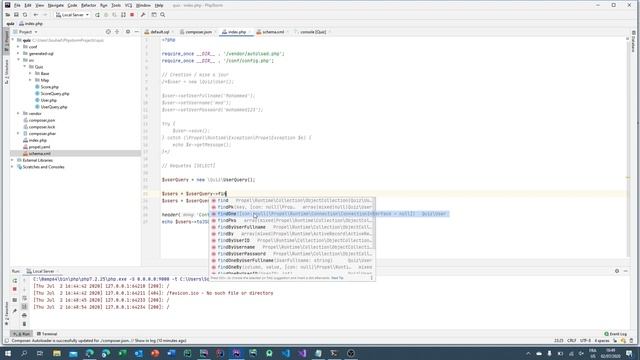This screenshot has width=640, height=360.
Task: Open Run panel gear settings
Action: pyautogui.click(x=617, y=271)
